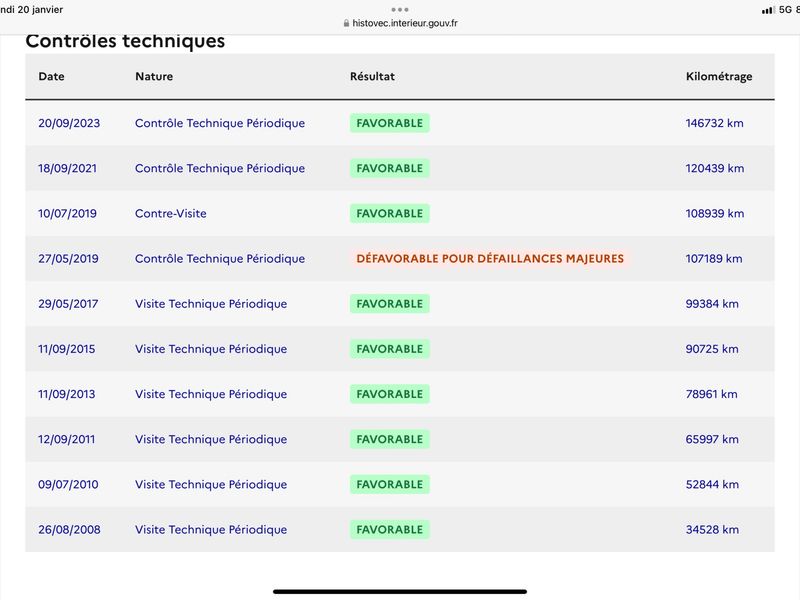
Task: Open the histovec.interieur.gouv.fr address bar
Action: coord(400,23)
